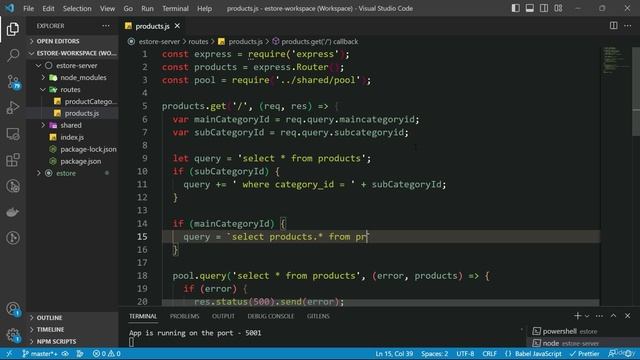Open the Manage gear icon
The width and height of the screenshot is (640, 360).
tap(13, 336)
